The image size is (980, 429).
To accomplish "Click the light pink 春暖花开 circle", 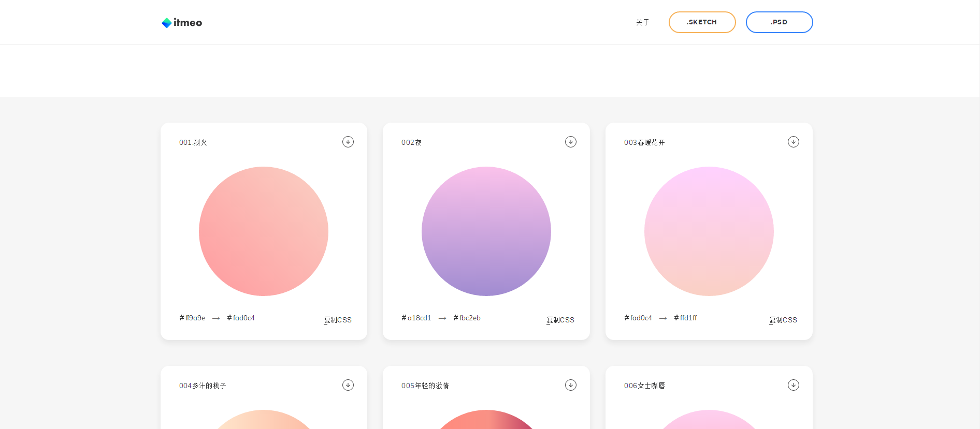I will point(709,231).
